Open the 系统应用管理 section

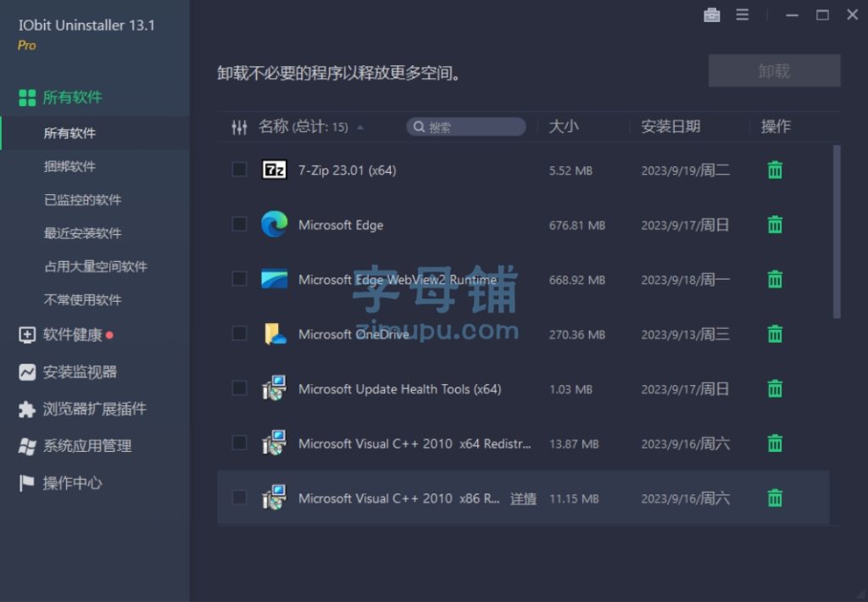tap(87, 446)
